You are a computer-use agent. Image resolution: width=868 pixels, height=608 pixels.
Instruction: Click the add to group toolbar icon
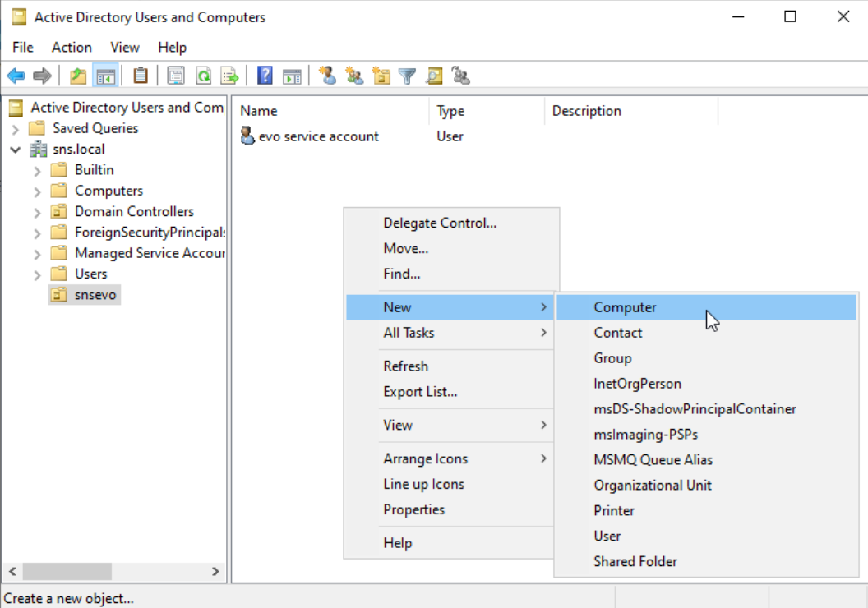(460, 76)
